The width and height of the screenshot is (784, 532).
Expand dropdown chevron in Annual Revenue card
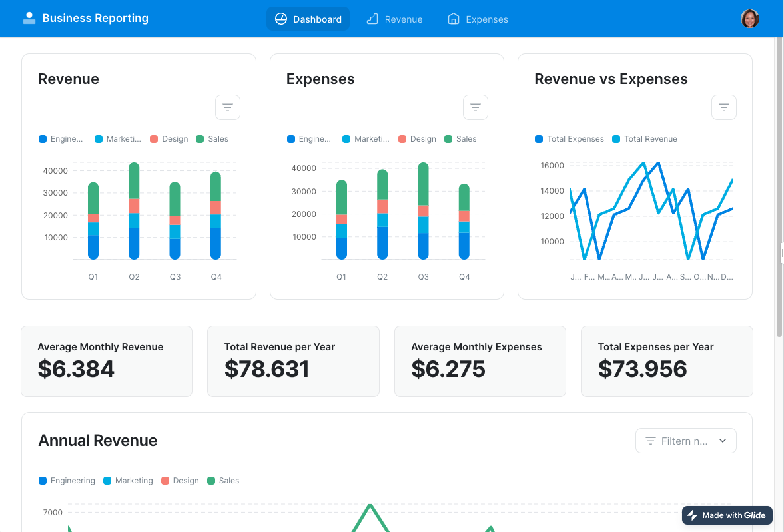[x=723, y=441]
